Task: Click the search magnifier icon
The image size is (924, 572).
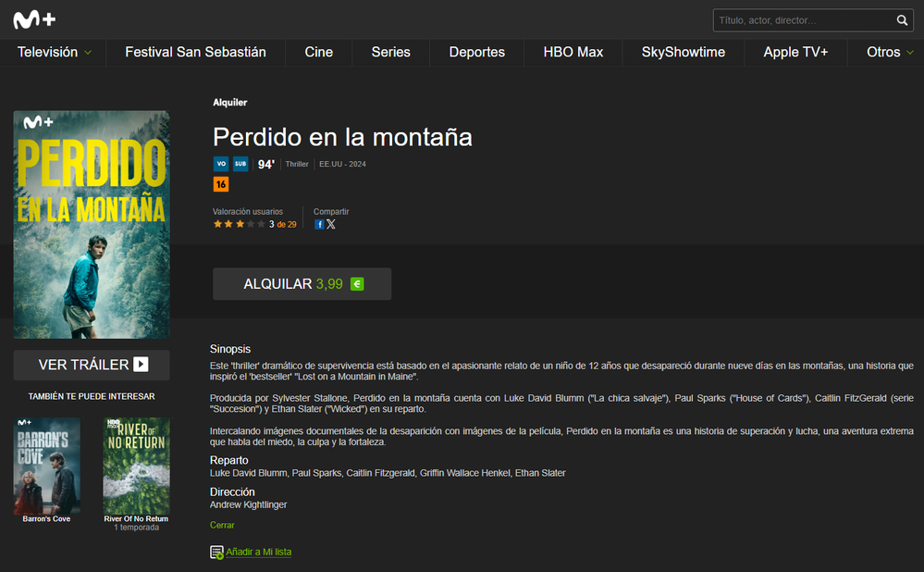Action: tap(902, 19)
